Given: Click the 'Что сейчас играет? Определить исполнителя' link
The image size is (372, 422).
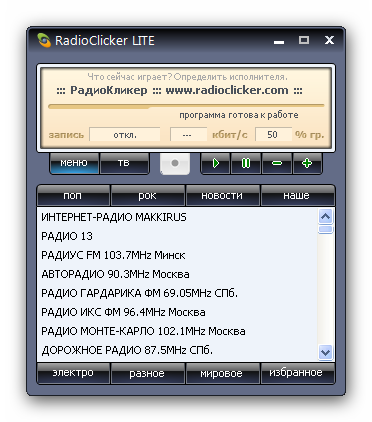Looking at the screenshot, I should point(187,77).
